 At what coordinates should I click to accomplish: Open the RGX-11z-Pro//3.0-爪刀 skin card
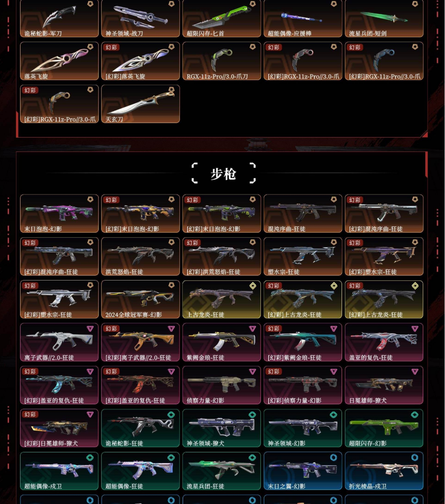pyautogui.click(x=222, y=61)
